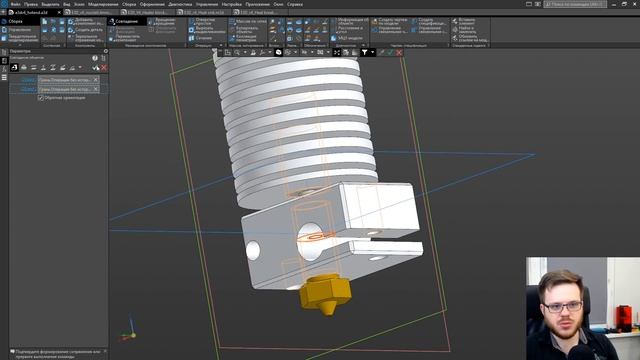
Task: Select the coincidence mate icon in Parameters panel
Action: [14, 67]
